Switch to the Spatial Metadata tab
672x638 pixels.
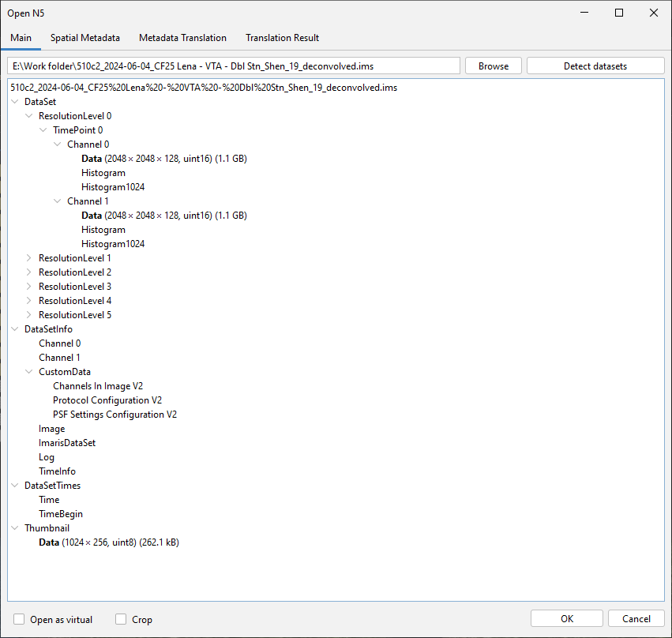(84, 37)
